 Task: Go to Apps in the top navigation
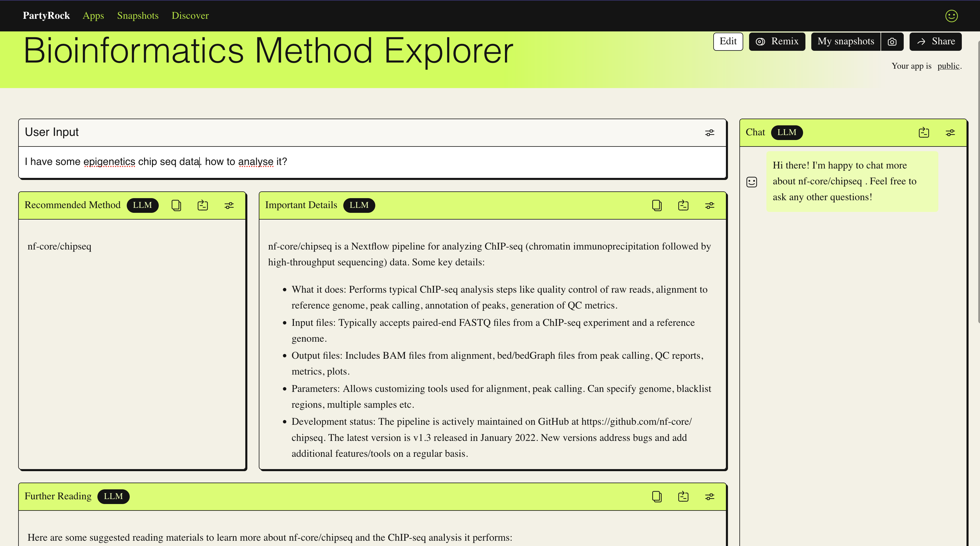tap(93, 16)
